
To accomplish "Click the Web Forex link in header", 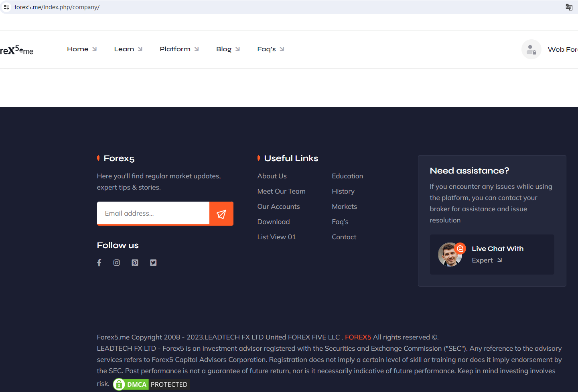I will coord(563,49).
